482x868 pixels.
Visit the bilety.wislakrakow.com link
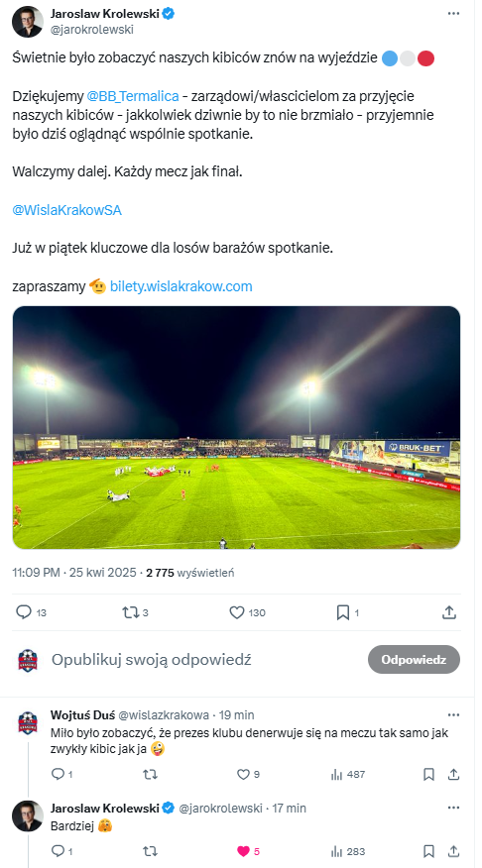(181, 286)
